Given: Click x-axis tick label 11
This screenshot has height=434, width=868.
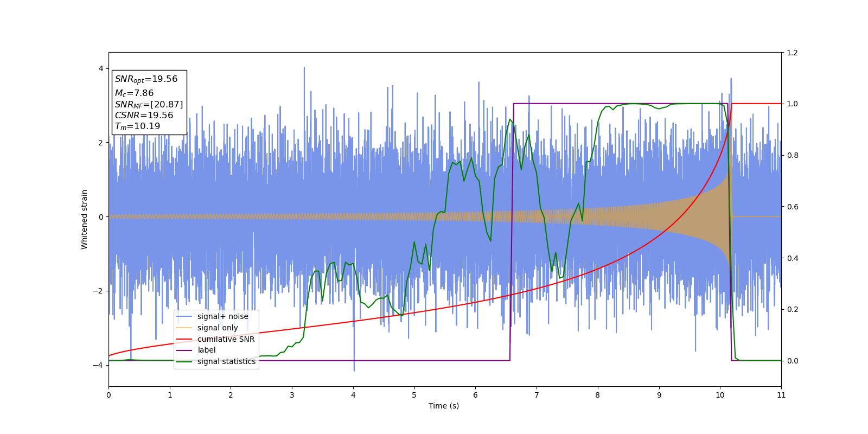Looking at the screenshot, I should [781, 395].
